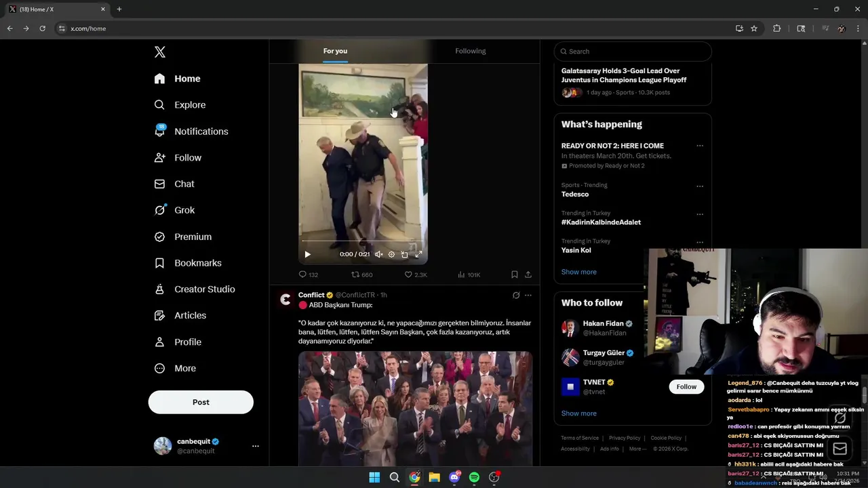Open video settings gear icon
Screen dimensions: 868x488
(391, 254)
